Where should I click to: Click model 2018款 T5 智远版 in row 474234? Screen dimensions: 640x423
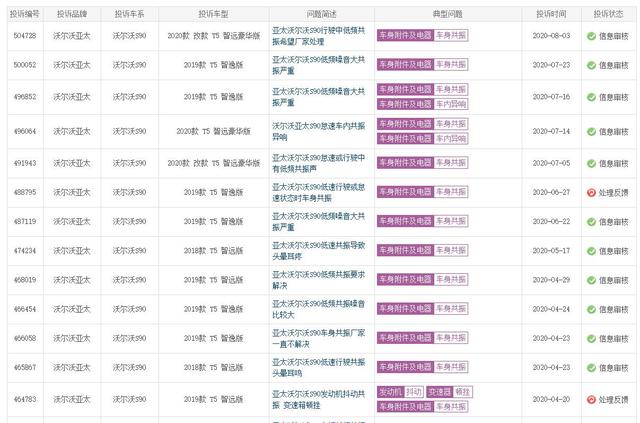point(213,251)
